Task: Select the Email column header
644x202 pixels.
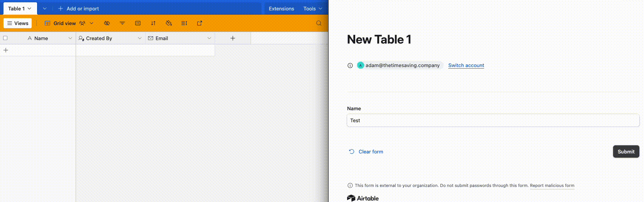Action: coord(180,38)
